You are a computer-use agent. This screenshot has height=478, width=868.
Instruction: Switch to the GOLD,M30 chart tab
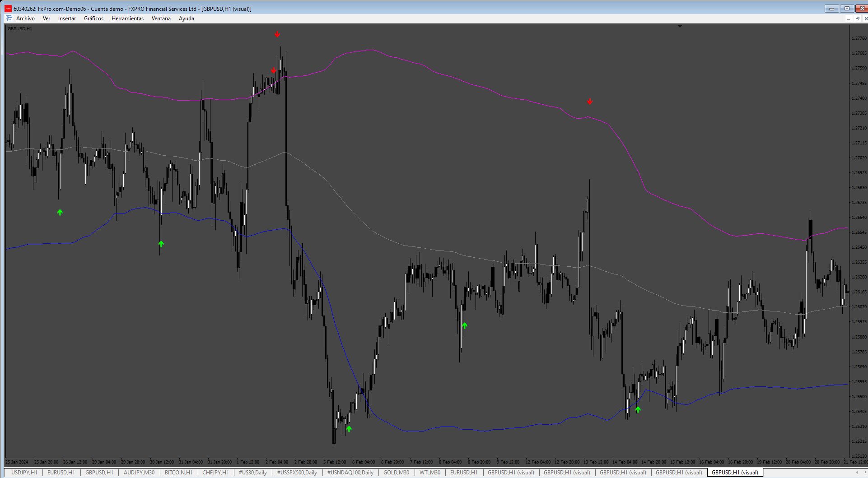tap(397, 473)
